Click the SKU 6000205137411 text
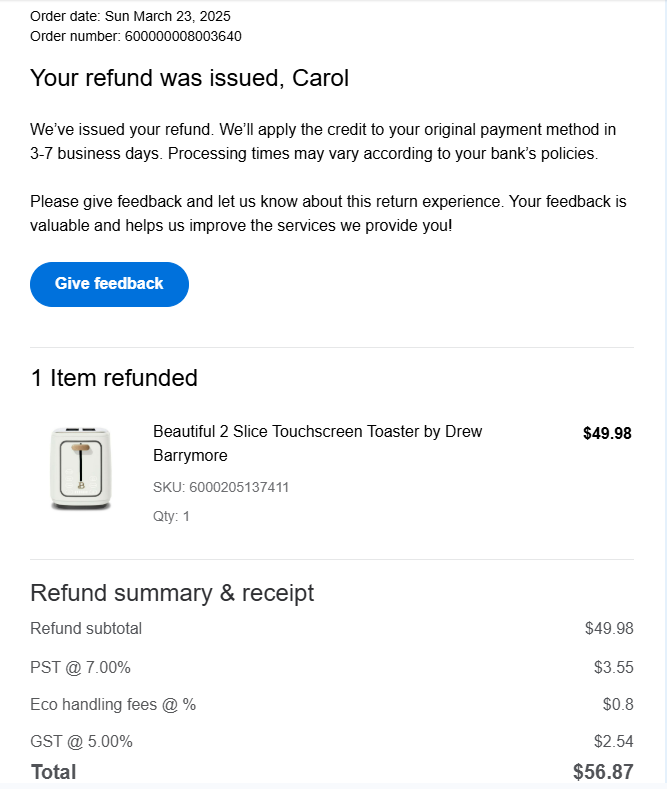The height and width of the screenshot is (789, 667). pyautogui.click(x=221, y=487)
